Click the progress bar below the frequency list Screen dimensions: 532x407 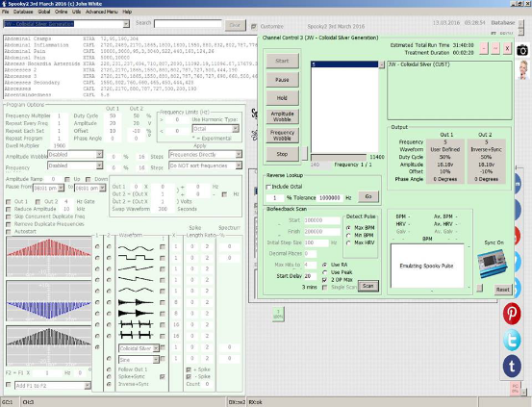339,157
